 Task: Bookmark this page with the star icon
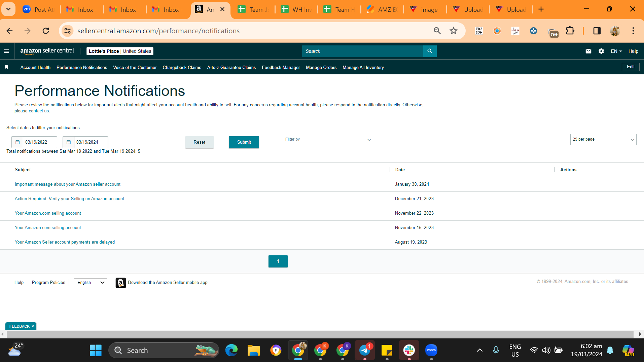[x=454, y=31]
